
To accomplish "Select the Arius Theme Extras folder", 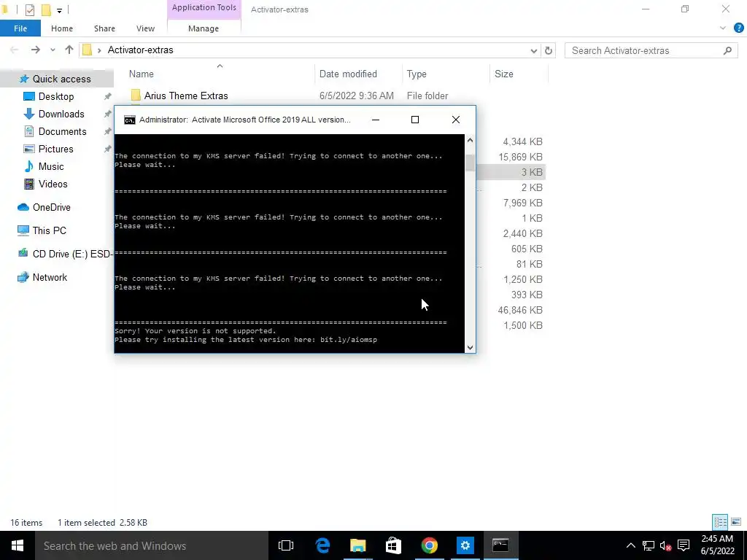I will [x=186, y=96].
